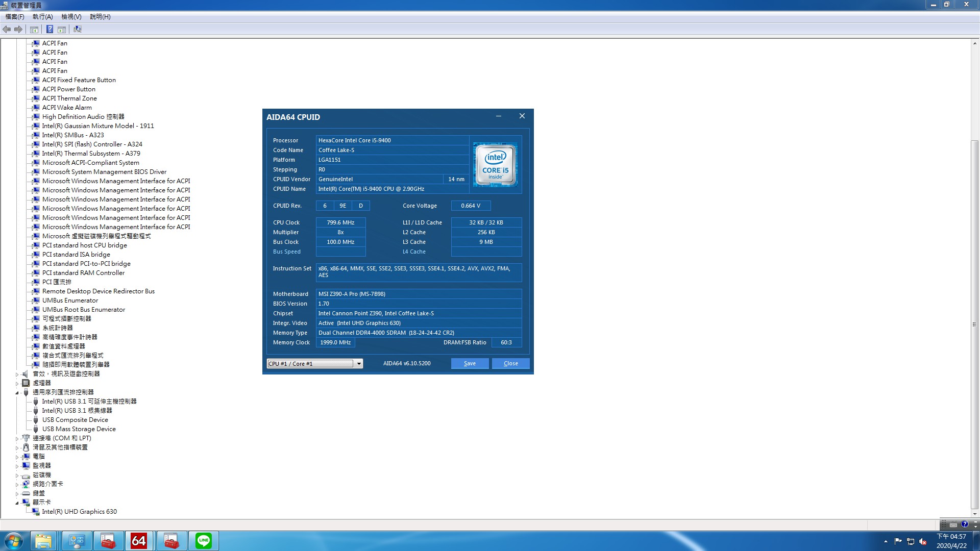Toggle the console tree pane icon
This screenshot has height=551, width=980.
coord(34,30)
